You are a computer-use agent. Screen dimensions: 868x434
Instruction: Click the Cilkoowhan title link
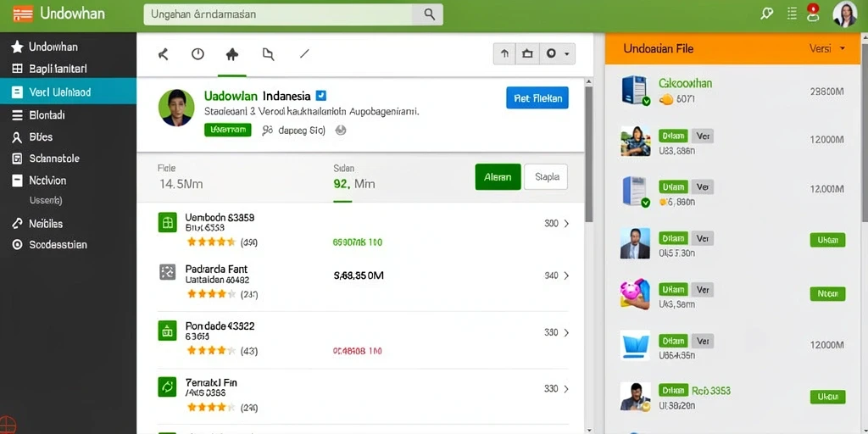tap(685, 84)
